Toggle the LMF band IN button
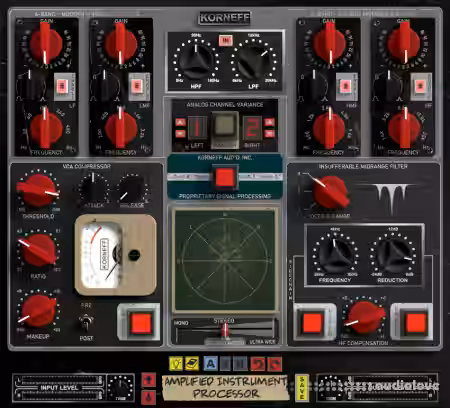450x408 pixels. tap(137, 86)
